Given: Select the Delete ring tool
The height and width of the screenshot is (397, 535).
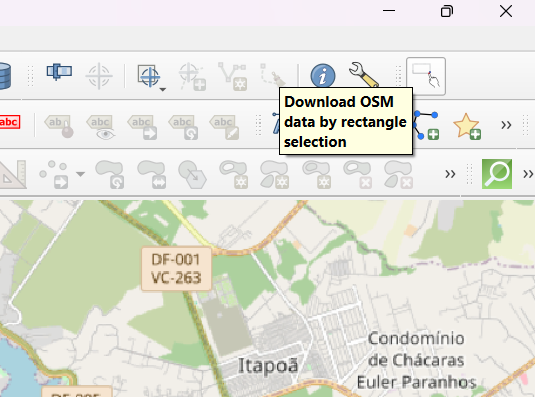Looking at the screenshot, I should click(358, 174).
